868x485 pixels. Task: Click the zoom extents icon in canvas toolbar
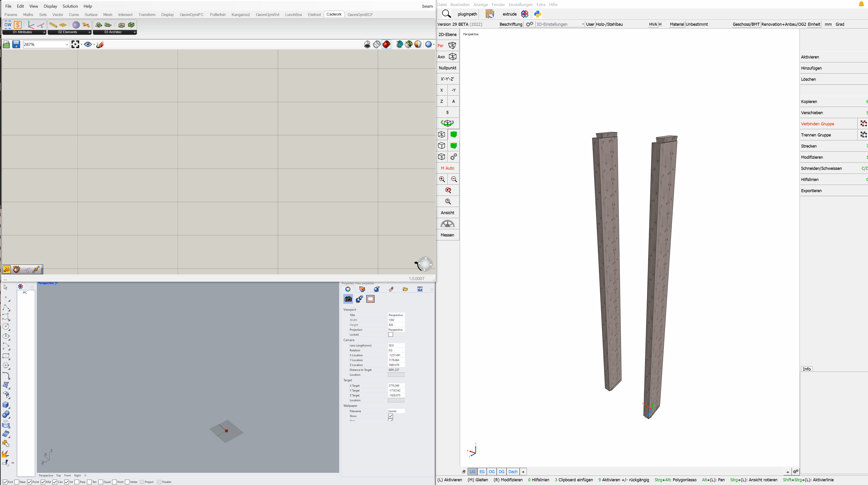[75, 45]
